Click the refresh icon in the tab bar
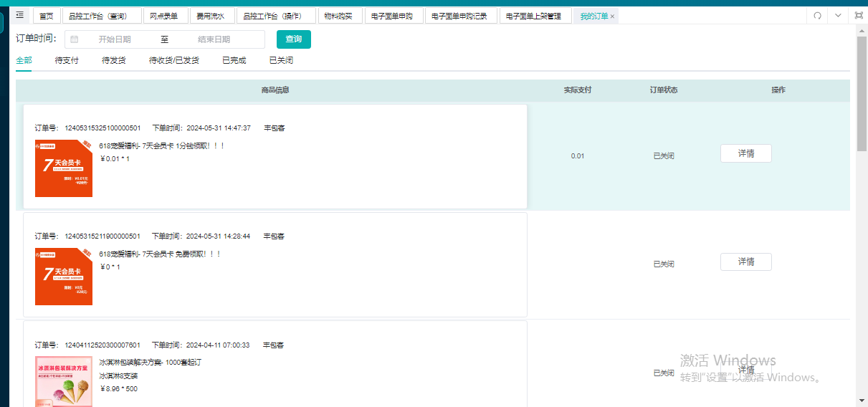Viewport: 868px width, 407px height. [x=817, y=16]
